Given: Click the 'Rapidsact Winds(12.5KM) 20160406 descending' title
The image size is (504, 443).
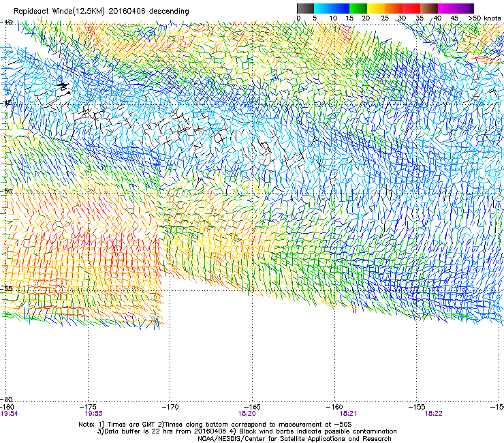Looking at the screenshot, I should pyautogui.click(x=101, y=12).
